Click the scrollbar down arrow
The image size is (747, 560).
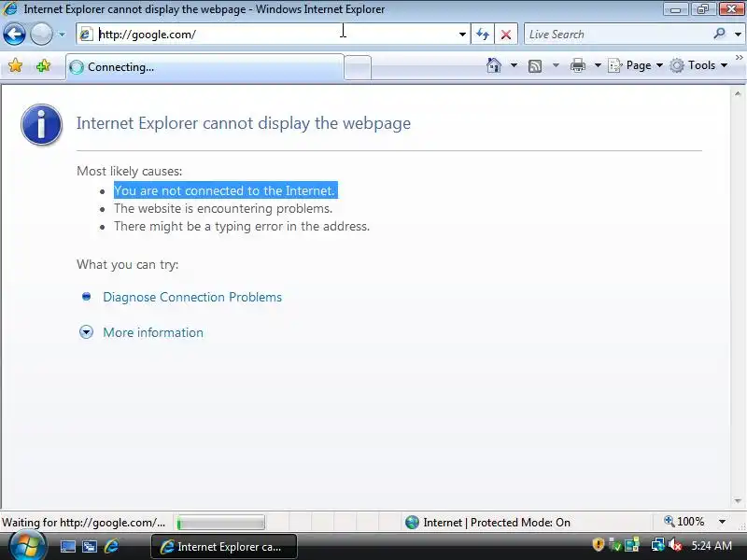[738, 500]
